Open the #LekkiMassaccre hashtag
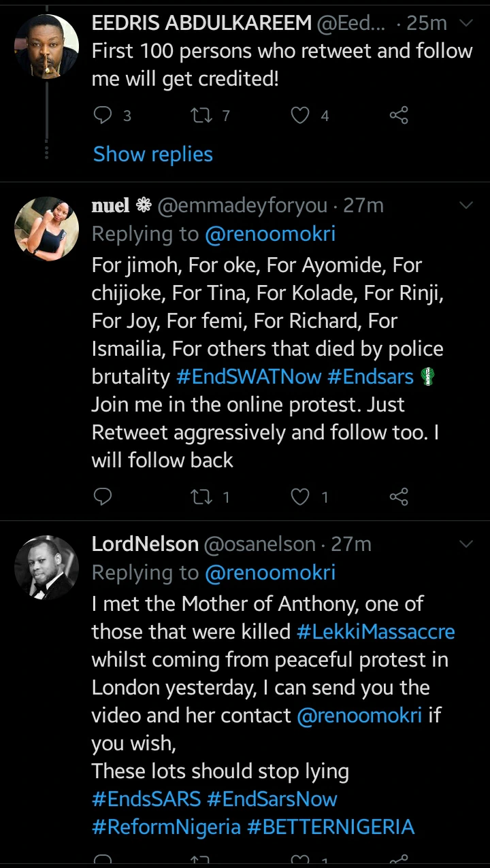 coord(376,631)
